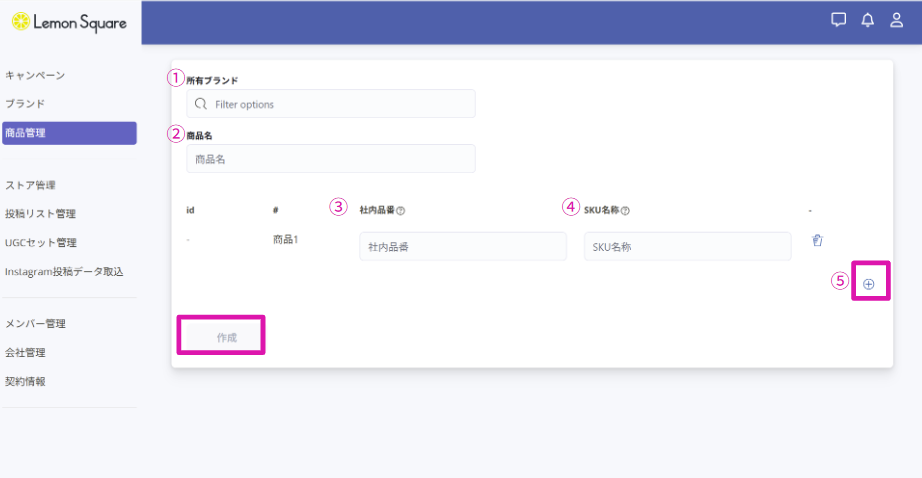Go to キャンペーン menu

point(35,75)
